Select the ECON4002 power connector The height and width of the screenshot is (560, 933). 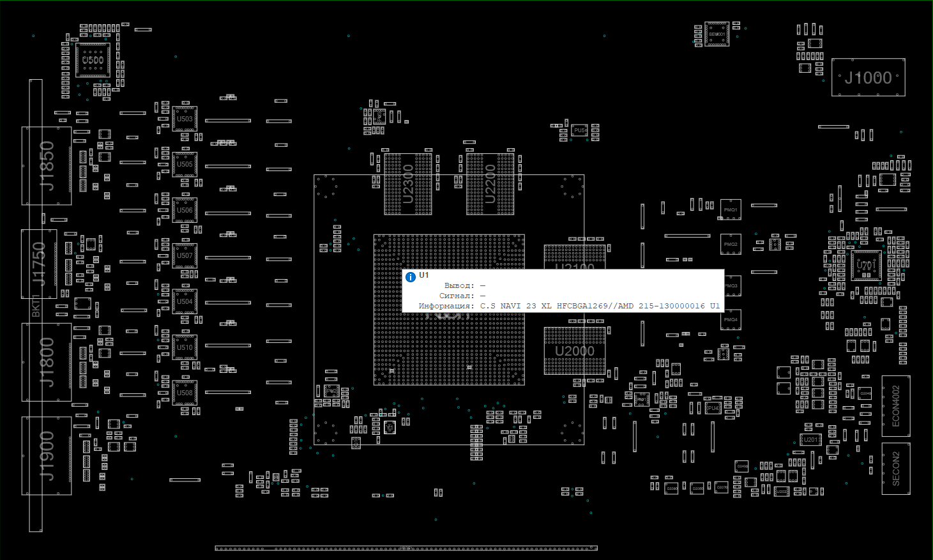[896, 406]
